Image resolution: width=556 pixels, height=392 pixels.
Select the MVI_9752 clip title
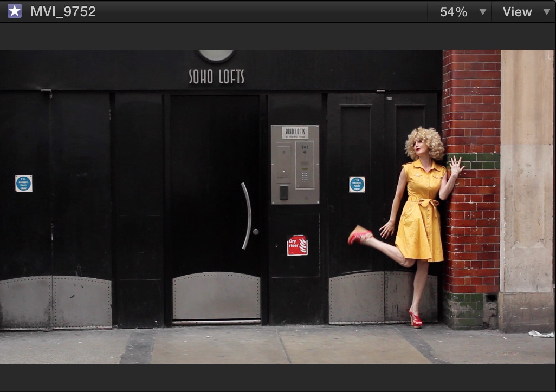point(63,11)
